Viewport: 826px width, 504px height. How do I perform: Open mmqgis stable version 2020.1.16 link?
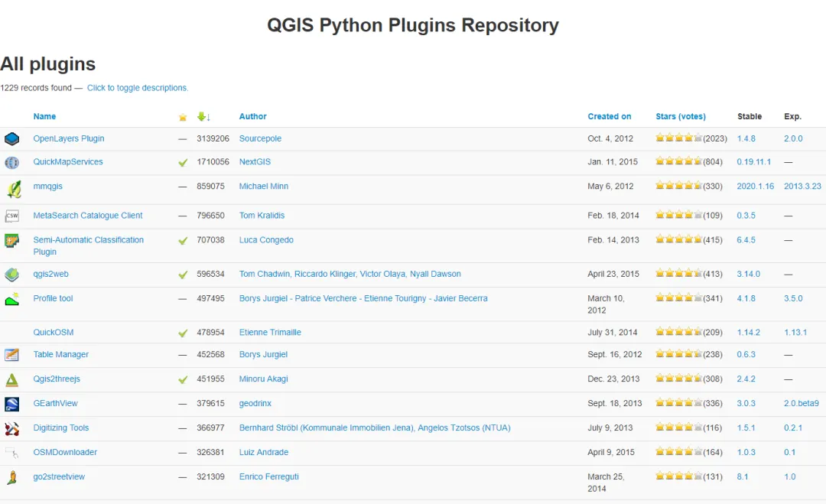click(755, 187)
